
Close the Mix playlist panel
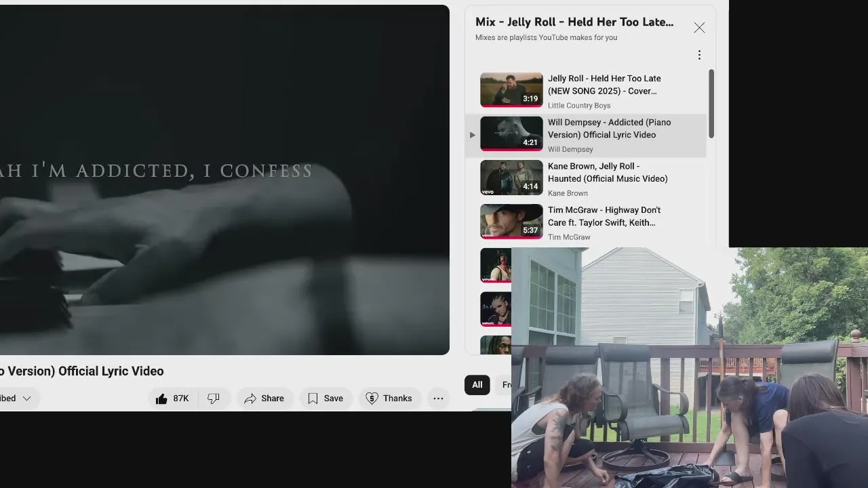(x=699, y=28)
